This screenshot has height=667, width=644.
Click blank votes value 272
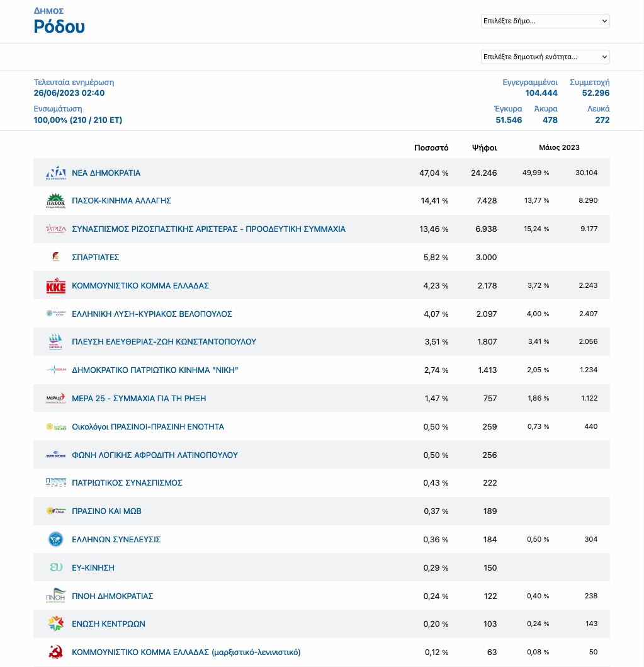pos(602,120)
